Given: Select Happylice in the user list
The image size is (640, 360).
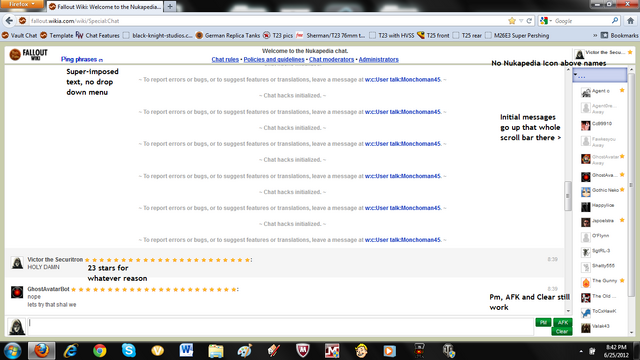Looking at the screenshot, I should (603, 206).
